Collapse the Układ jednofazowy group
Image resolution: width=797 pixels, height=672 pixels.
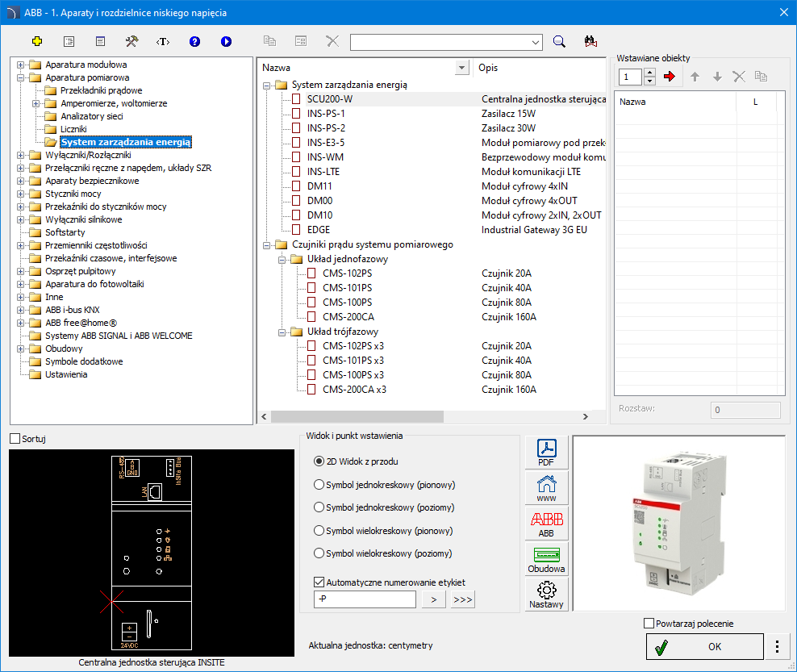[282, 259]
